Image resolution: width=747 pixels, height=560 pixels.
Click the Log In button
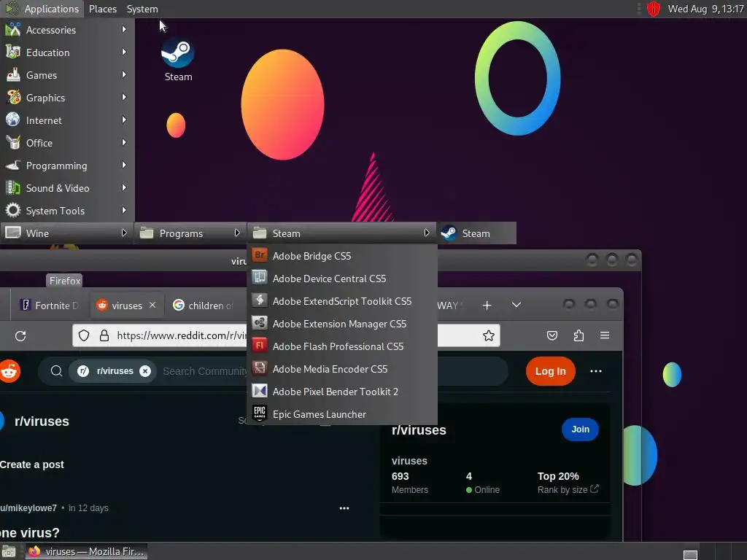coord(550,371)
